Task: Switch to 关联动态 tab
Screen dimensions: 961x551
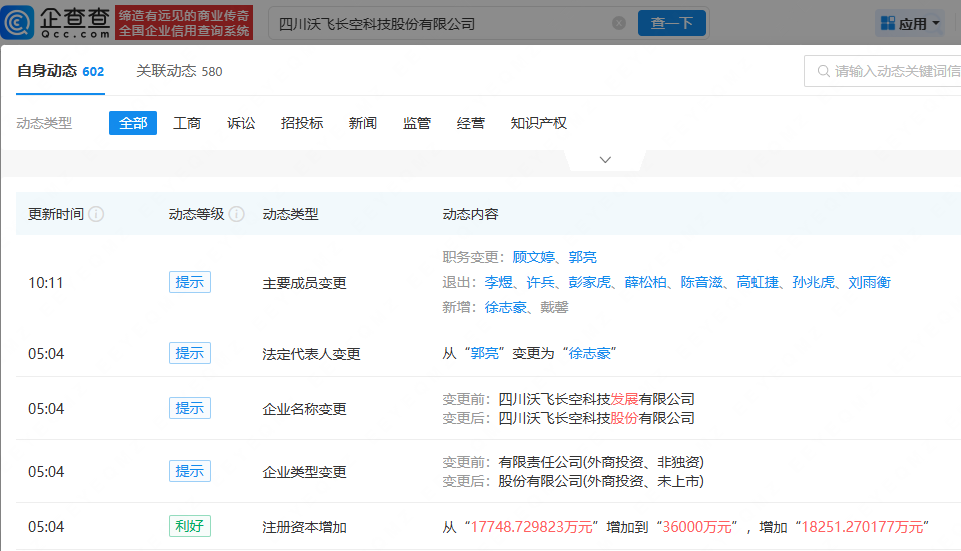Action: [x=179, y=71]
